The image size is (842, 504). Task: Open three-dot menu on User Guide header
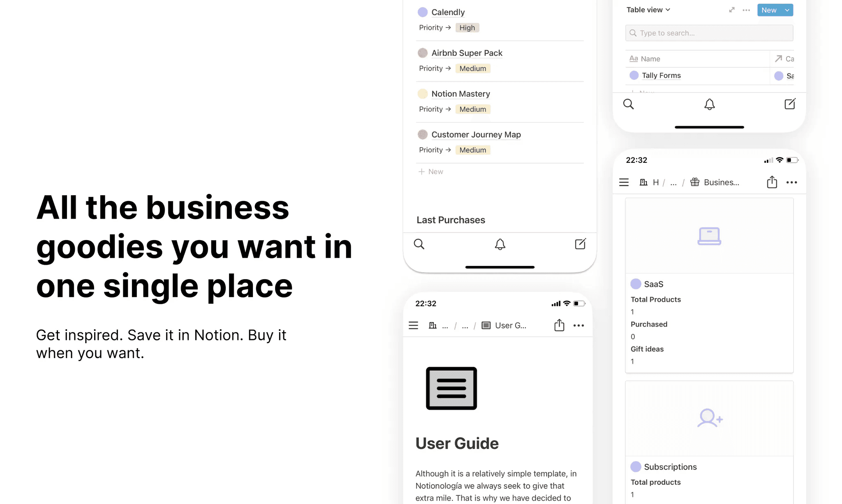[578, 326]
